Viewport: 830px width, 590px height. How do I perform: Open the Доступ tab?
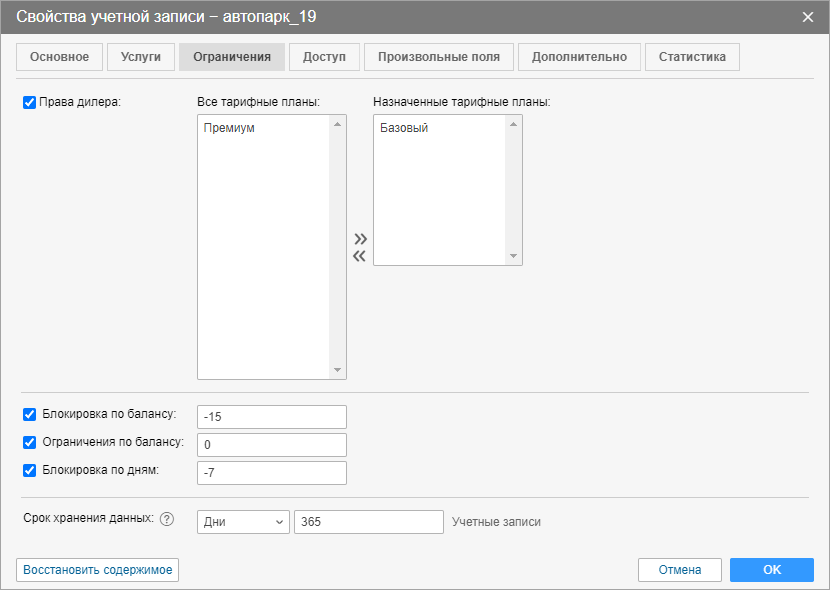[x=324, y=57]
